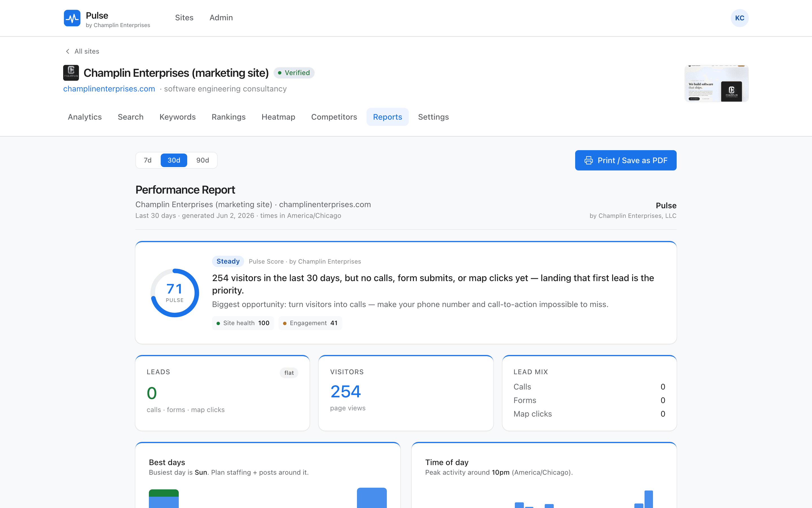Click Print / Save as PDF button
The image size is (812, 508).
click(626, 160)
